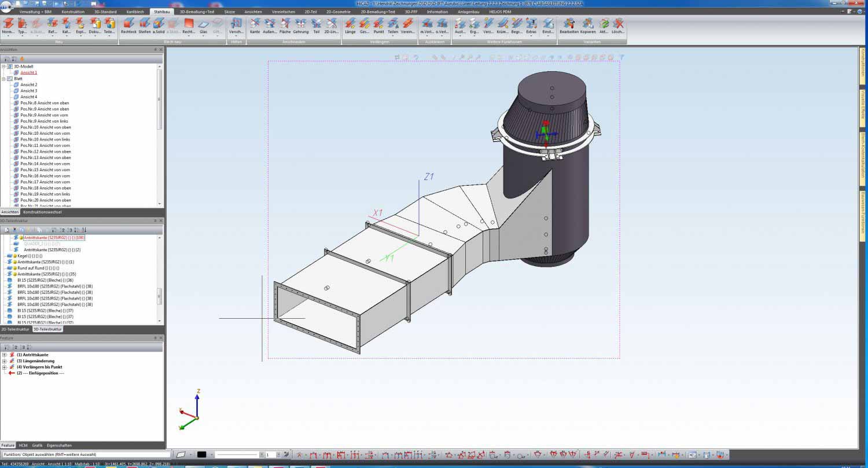Choose the Länge lengthen tool
The width and height of the screenshot is (868, 468).
pos(350,25)
